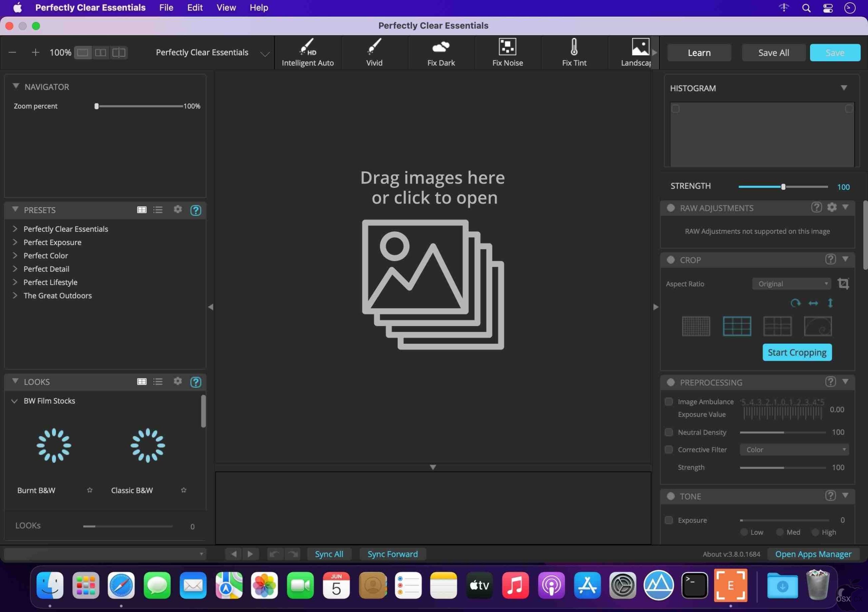
Task: Click the zoom out minus icon
Action: [x=12, y=52]
